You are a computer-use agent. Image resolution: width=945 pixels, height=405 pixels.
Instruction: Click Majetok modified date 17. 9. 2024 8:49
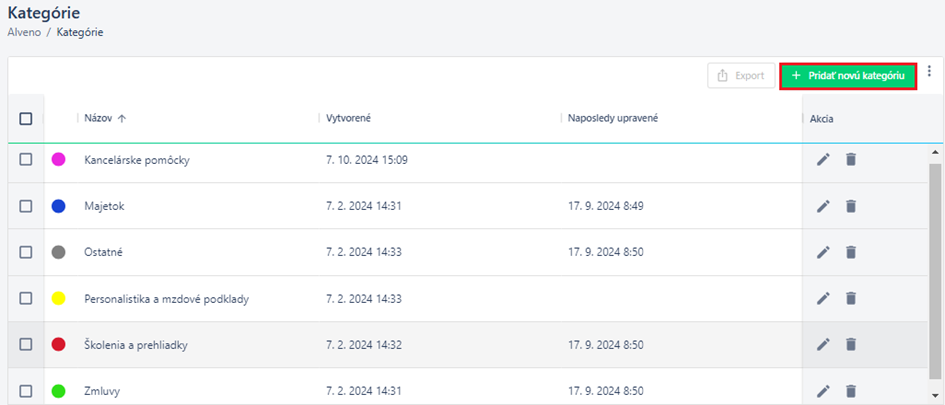[x=606, y=206]
